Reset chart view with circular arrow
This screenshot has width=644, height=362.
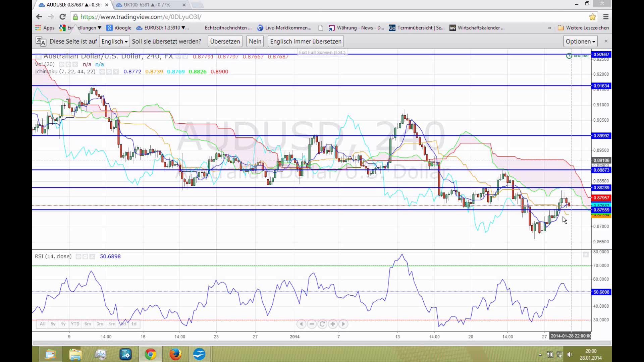(322, 324)
